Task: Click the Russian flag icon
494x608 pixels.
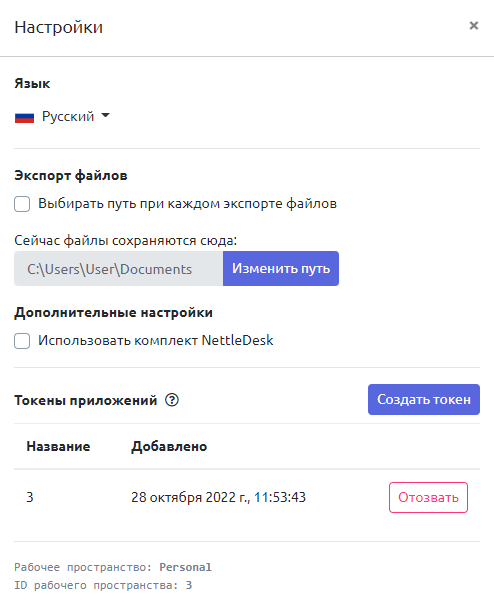Action: 24,117
